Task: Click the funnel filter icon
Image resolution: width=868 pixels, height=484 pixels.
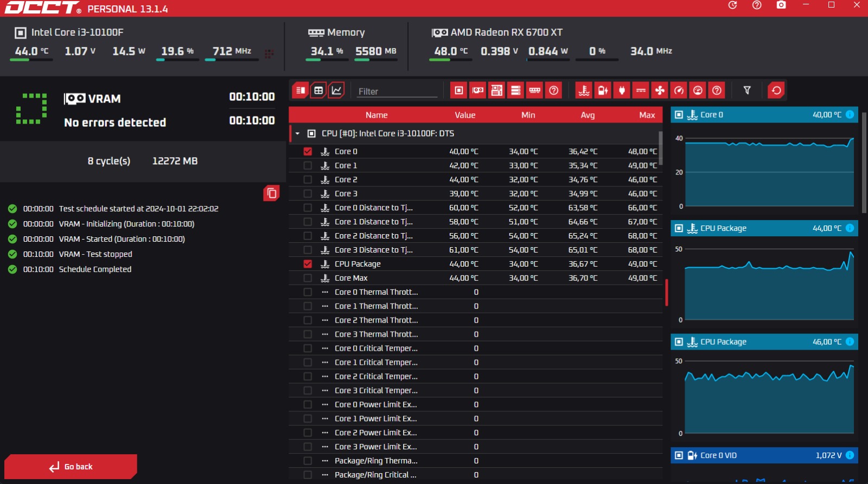Action: coord(747,91)
